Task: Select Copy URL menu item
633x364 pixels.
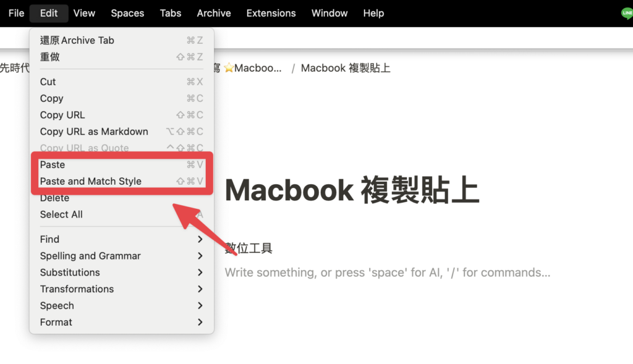Action: pyautogui.click(x=122, y=115)
